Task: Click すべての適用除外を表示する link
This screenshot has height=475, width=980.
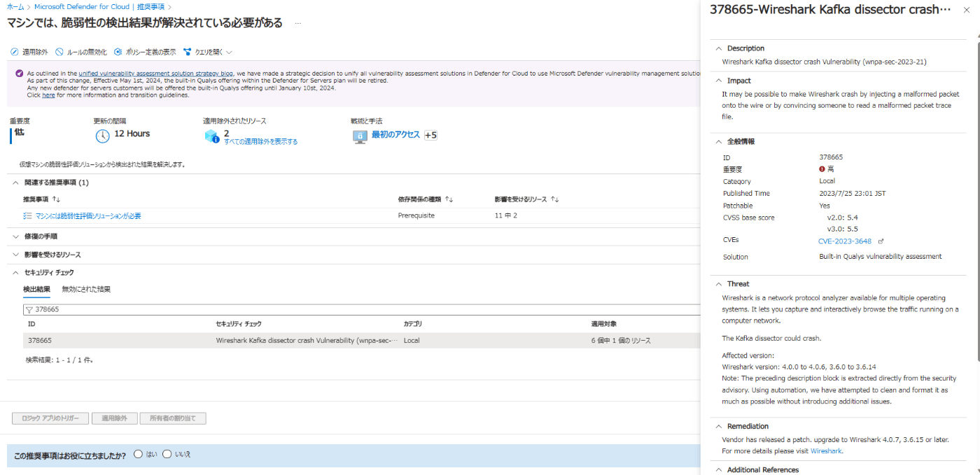Action: [x=260, y=142]
